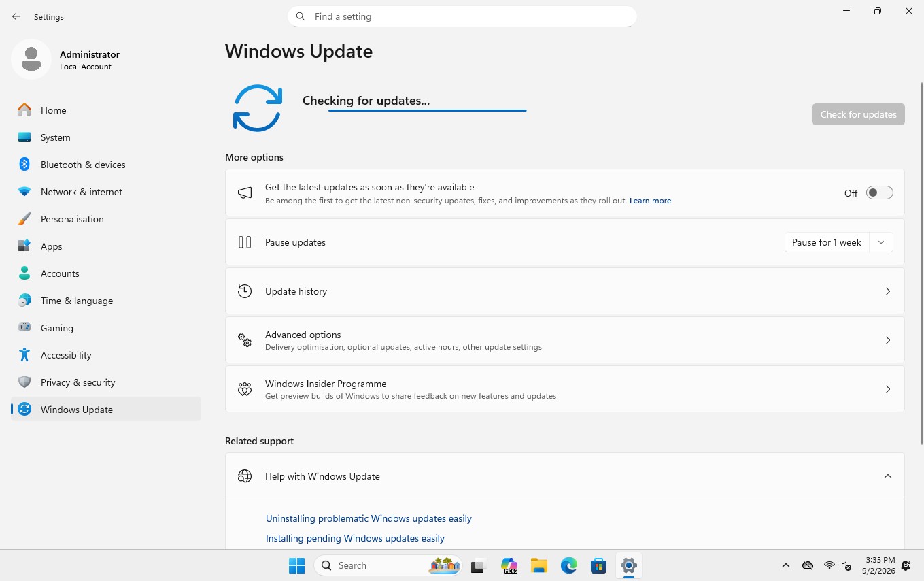The width and height of the screenshot is (924, 581).
Task: Click Pause for 1 week button
Action: click(827, 242)
